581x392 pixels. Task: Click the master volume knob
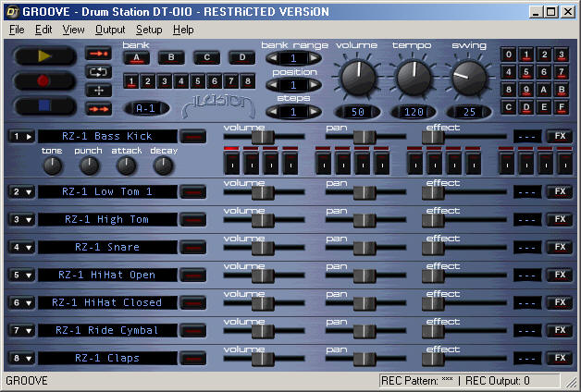358,78
